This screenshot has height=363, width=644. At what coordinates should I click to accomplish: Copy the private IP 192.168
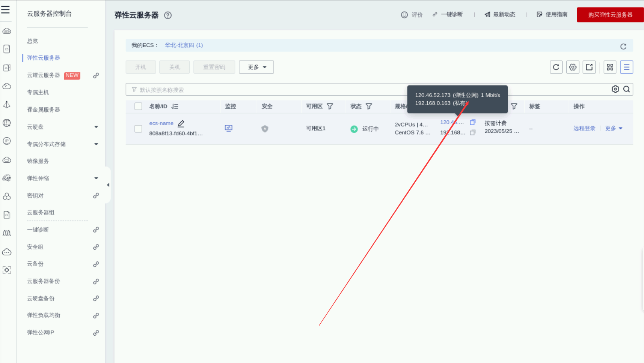click(473, 132)
